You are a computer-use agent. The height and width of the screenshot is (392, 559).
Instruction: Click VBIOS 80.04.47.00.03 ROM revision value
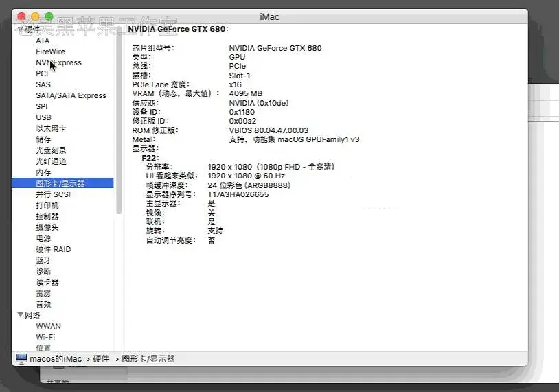point(269,130)
